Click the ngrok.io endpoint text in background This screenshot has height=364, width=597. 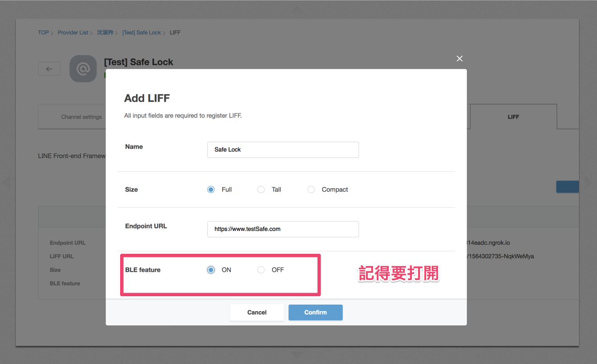(488, 243)
